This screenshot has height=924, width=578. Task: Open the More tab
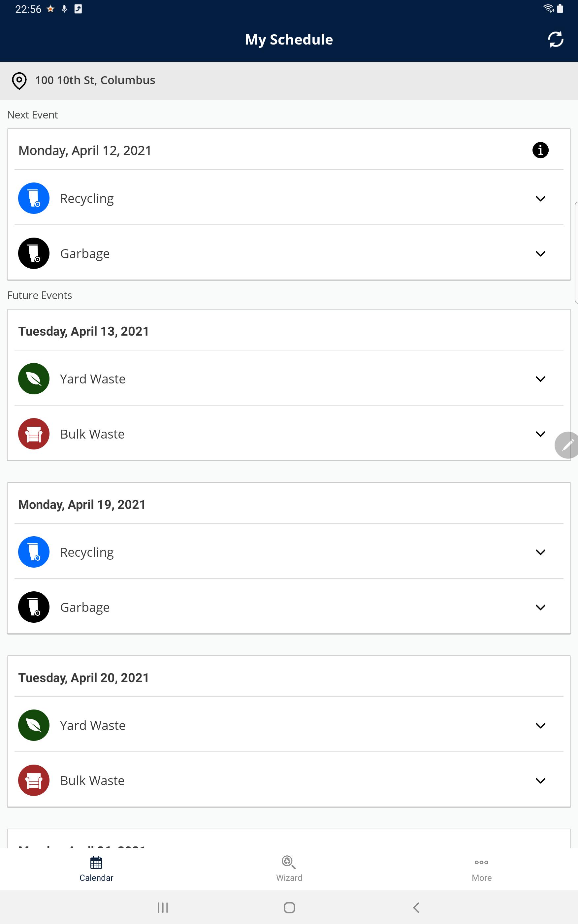481,869
